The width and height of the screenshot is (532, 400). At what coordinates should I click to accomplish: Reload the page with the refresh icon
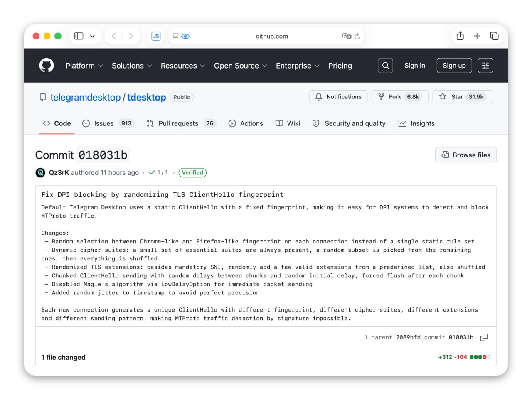[357, 36]
